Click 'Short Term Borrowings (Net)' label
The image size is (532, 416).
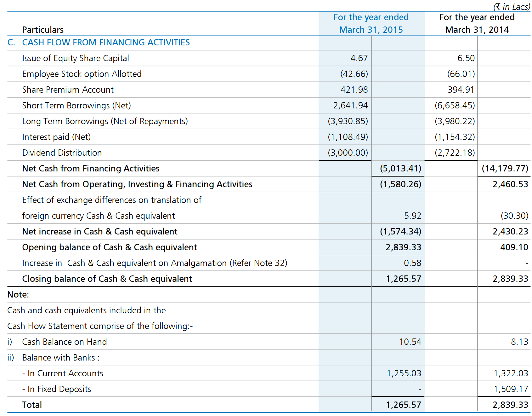(x=76, y=106)
